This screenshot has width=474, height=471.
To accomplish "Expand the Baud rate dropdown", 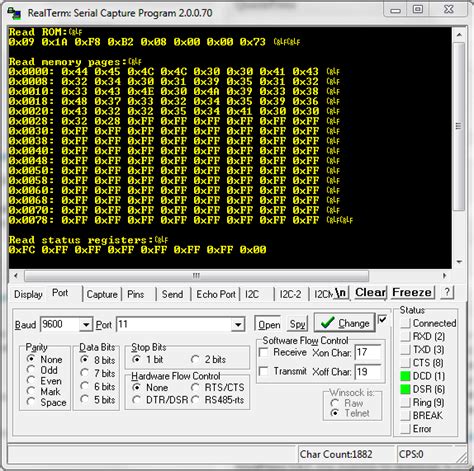I will pos(86,325).
